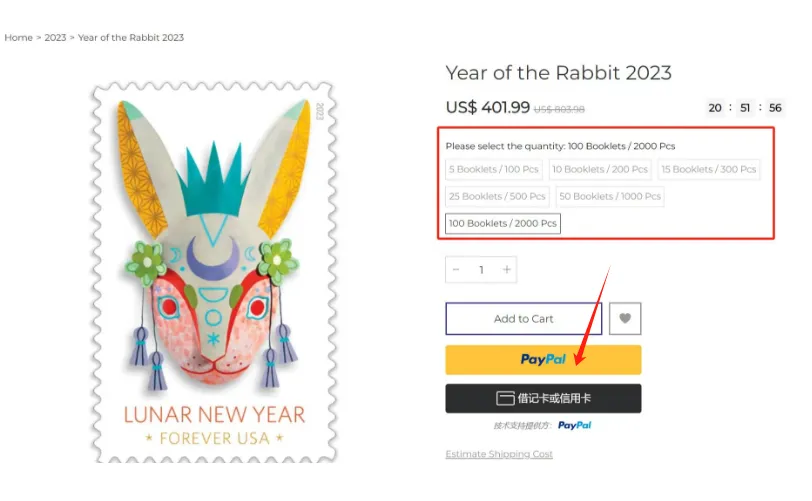
Task: Add the item to cart
Action: click(x=524, y=319)
